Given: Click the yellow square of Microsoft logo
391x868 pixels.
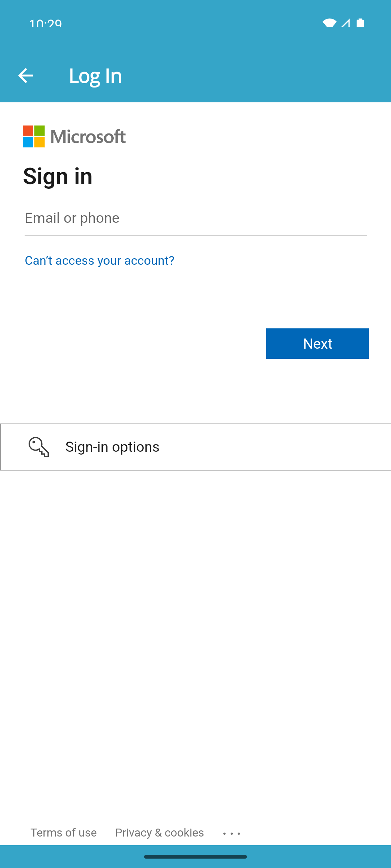Looking at the screenshot, I should click(x=39, y=142).
